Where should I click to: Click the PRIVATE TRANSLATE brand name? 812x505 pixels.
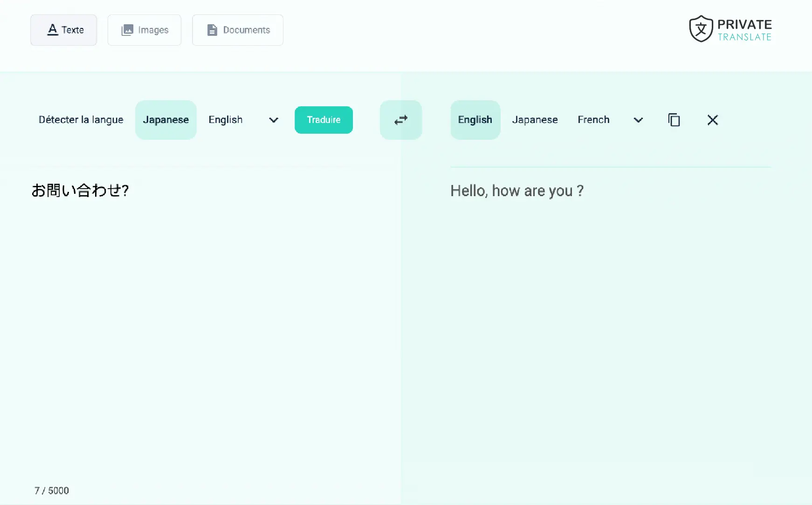coord(744,30)
